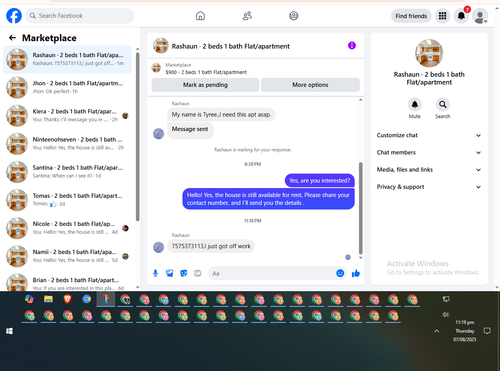500x371 pixels.
Task: Open the taskbar clock showing 11:19 pm
Action: pos(465,331)
